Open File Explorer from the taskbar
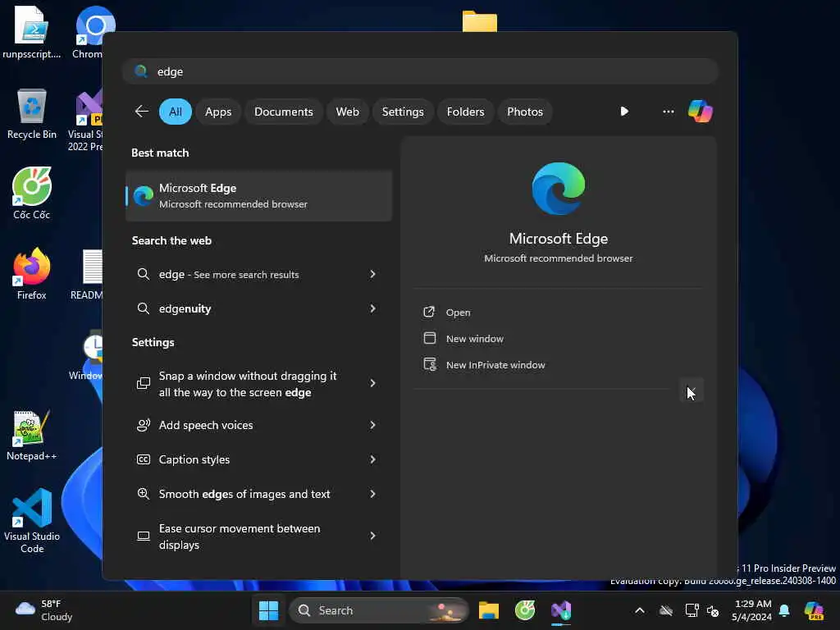The width and height of the screenshot is (840, 630). [489, 610]
